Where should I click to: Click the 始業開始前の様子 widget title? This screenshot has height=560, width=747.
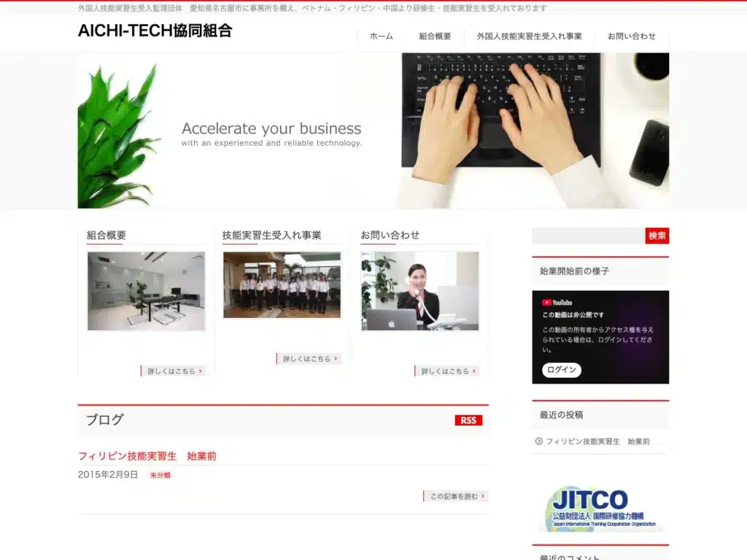[574, 271]
